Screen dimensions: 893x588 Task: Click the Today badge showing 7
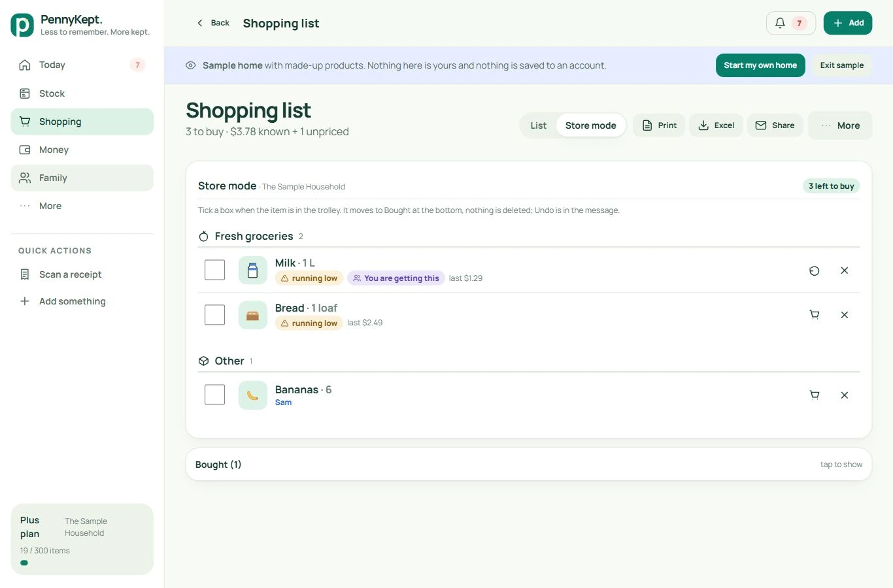(x=137, y=65)
